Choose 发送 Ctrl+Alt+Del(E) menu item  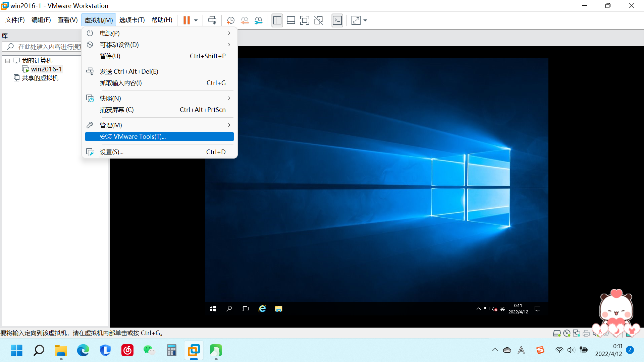(x=159, y=71)
